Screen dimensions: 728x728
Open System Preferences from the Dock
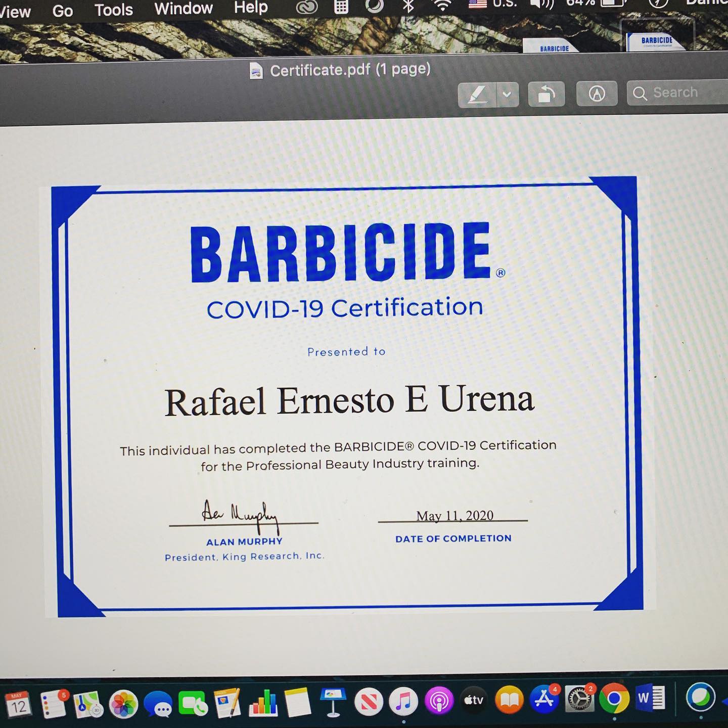pos(579,699)
